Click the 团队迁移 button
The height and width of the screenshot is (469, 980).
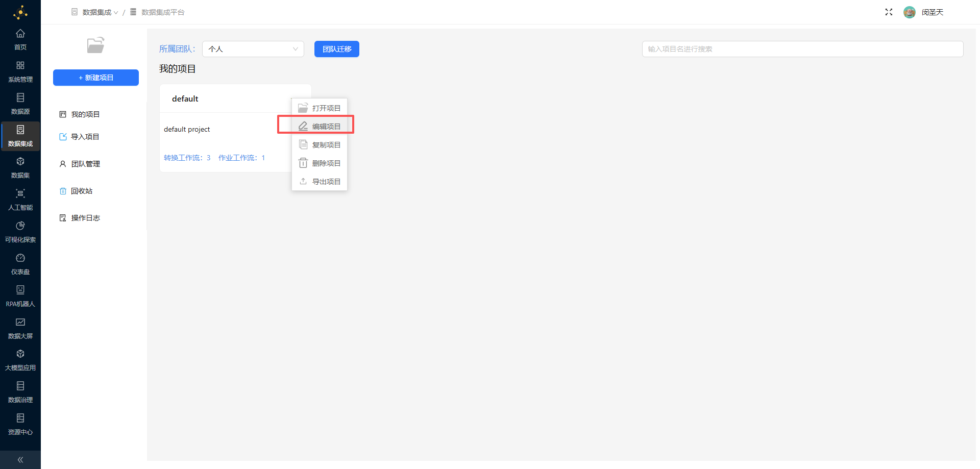click(x=337, y=49)
